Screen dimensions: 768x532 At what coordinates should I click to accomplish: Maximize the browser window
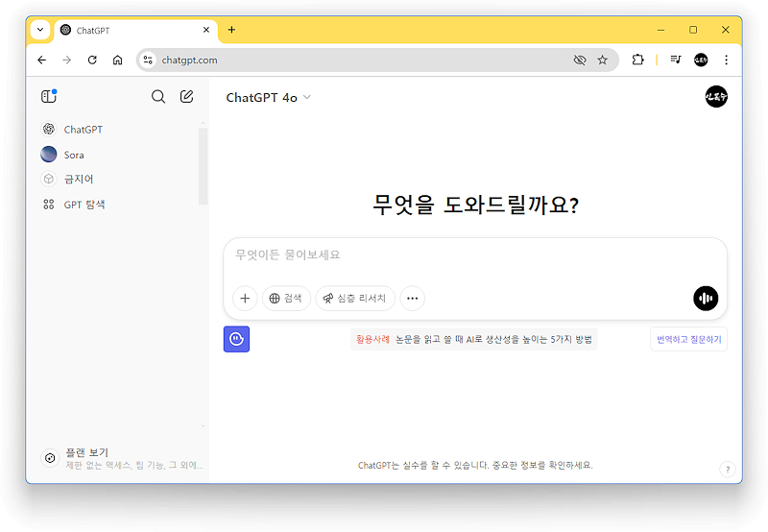click(x=693, y=30)
